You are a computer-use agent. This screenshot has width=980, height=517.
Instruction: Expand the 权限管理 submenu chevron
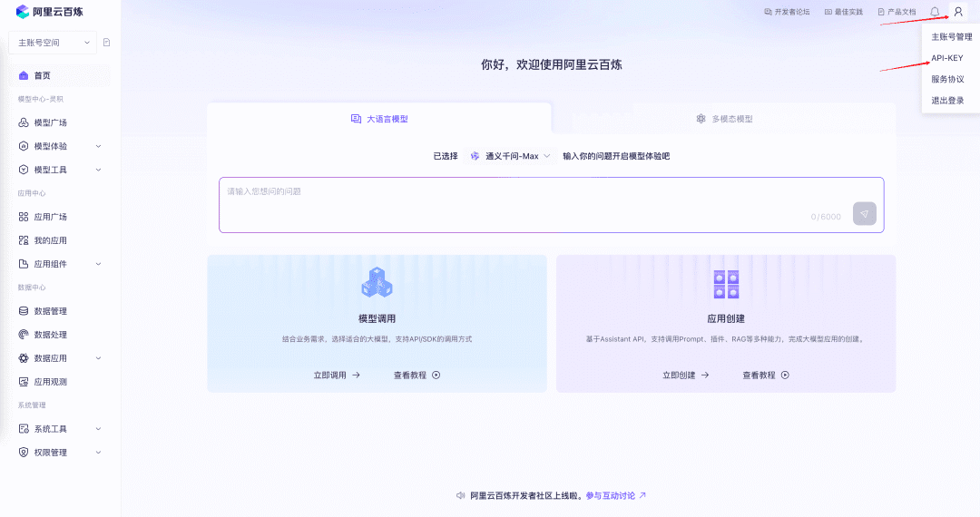pos(98,453)
